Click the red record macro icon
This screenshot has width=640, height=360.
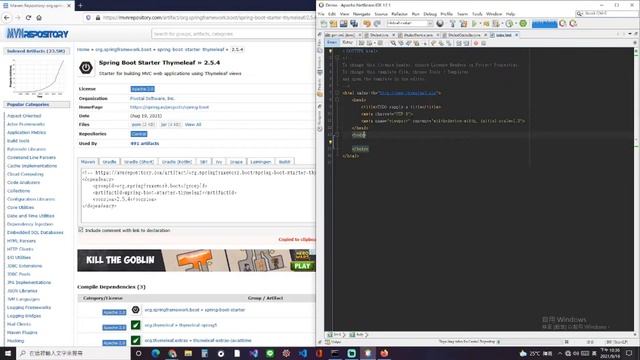tap(476, 43)
